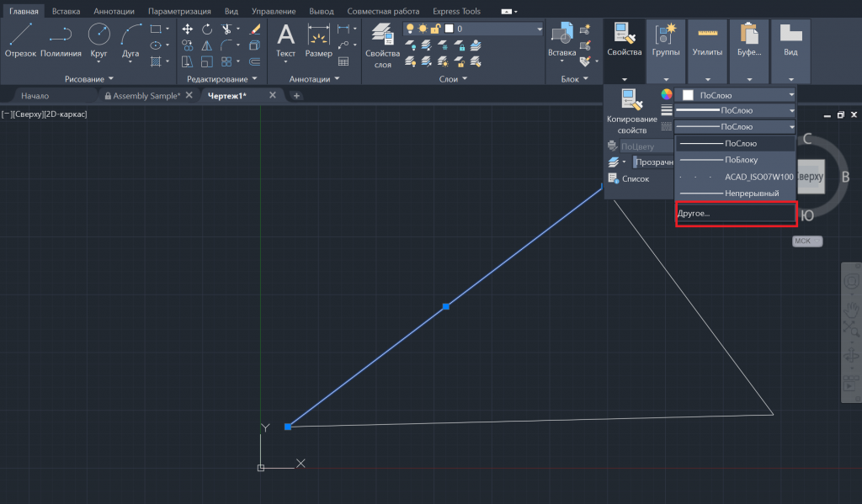
Task: Expand the Слои panel
Action: [453, 79]
